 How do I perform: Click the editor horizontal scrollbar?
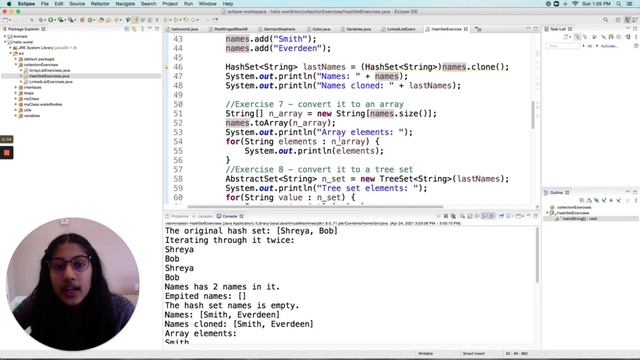point(315,207)
